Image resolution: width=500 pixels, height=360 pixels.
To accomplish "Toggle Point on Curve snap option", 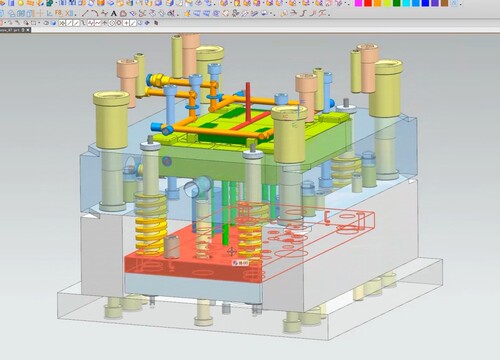I will click(x=133, y=23).
